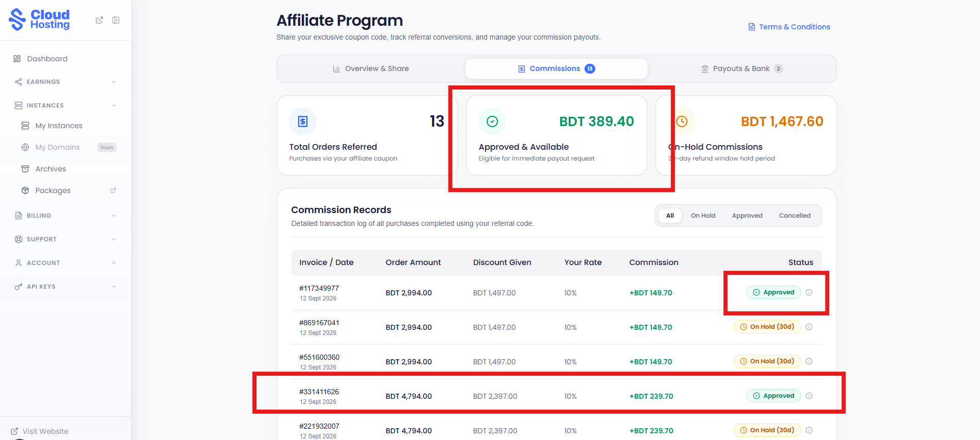Open external link icon beside logo
The width and height of the screenshot is (980, 440).
99,20
